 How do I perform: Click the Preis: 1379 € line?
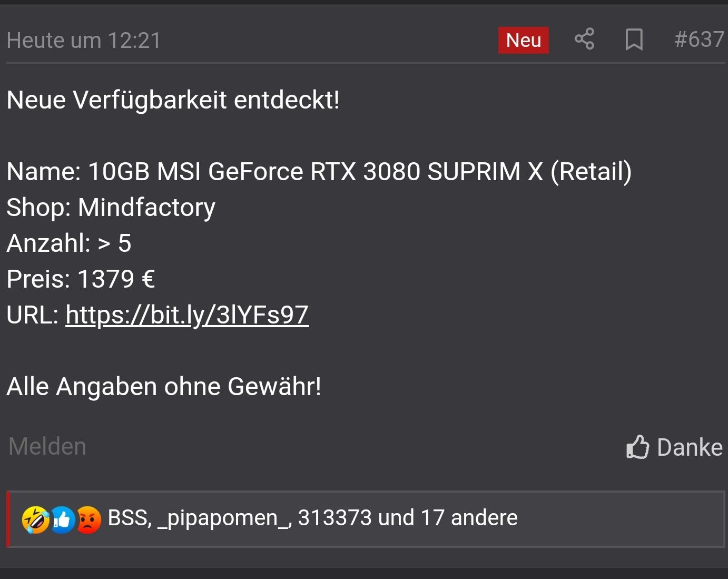pos(81,279)
